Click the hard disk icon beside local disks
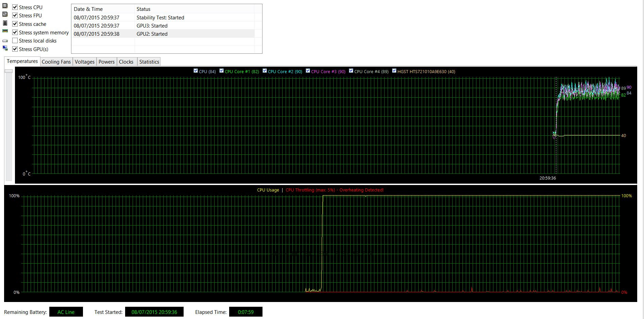 (x=5, y=41)
